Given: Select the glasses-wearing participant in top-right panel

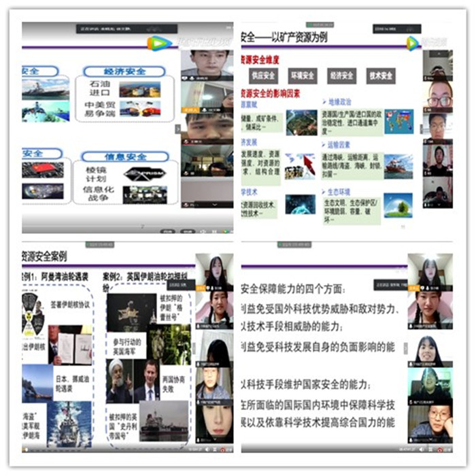Looking at the screenshot, I should [x=439, y=96].
